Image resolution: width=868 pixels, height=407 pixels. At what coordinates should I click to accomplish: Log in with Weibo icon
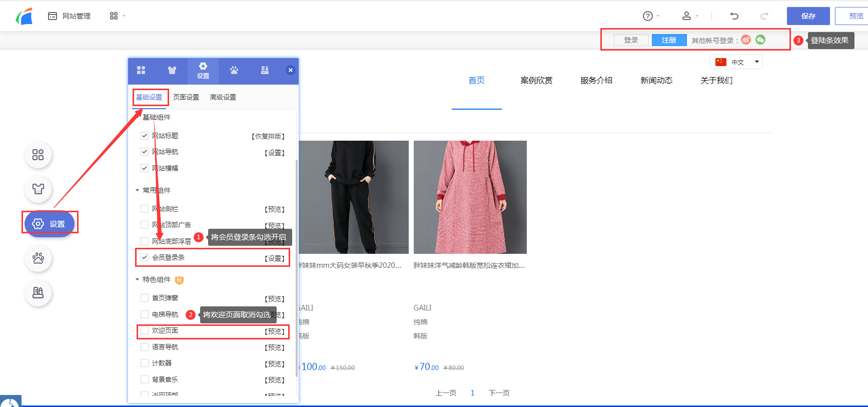pyautogui.click(x=746, y=40)
